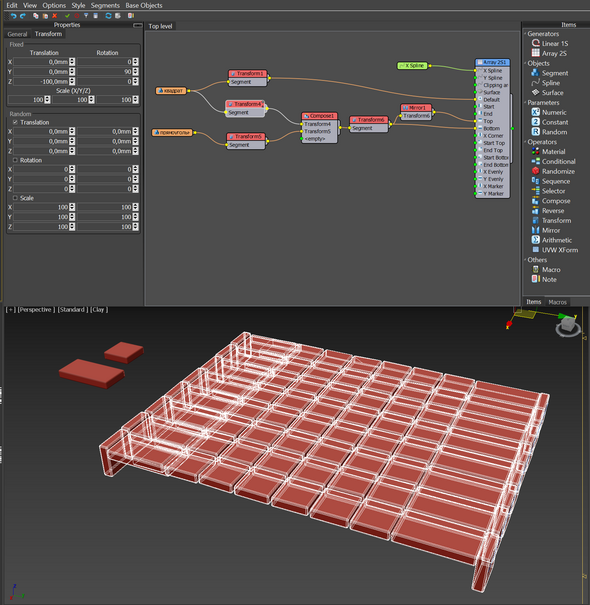Click the Standard viewport label

[x=72, y=309]
